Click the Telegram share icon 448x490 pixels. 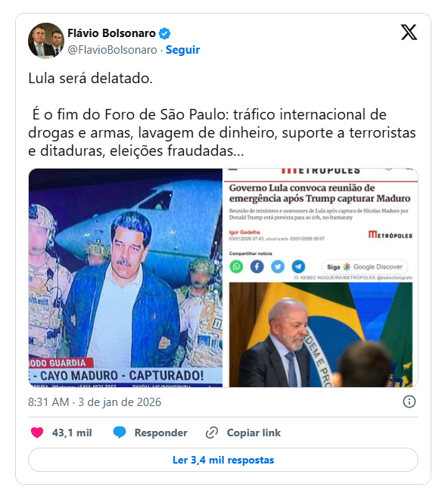coord(298,267)
